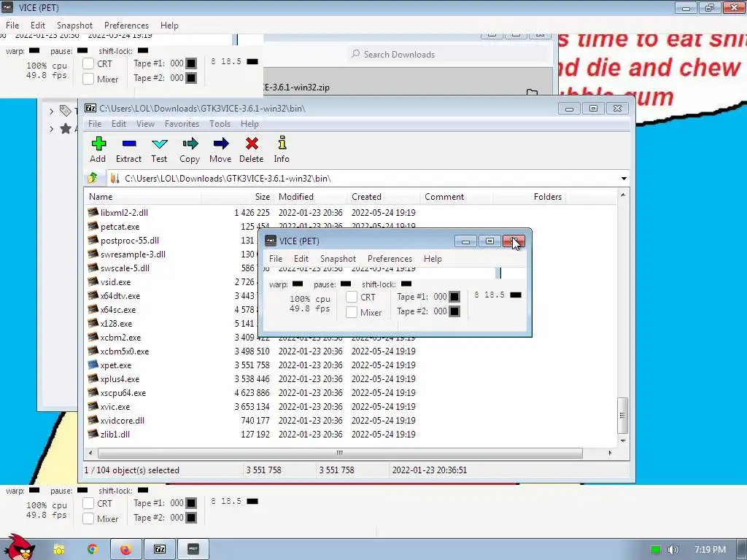The image size is (747, 560).
Task: Open Snapshot menu in small VICE window
Action: click(x=338, y=259)
